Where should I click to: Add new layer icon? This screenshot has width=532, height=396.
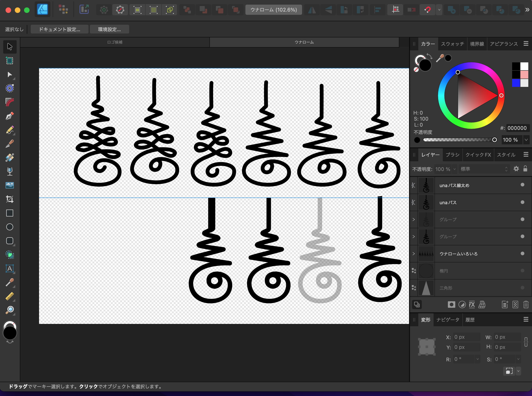click(505, 305)
